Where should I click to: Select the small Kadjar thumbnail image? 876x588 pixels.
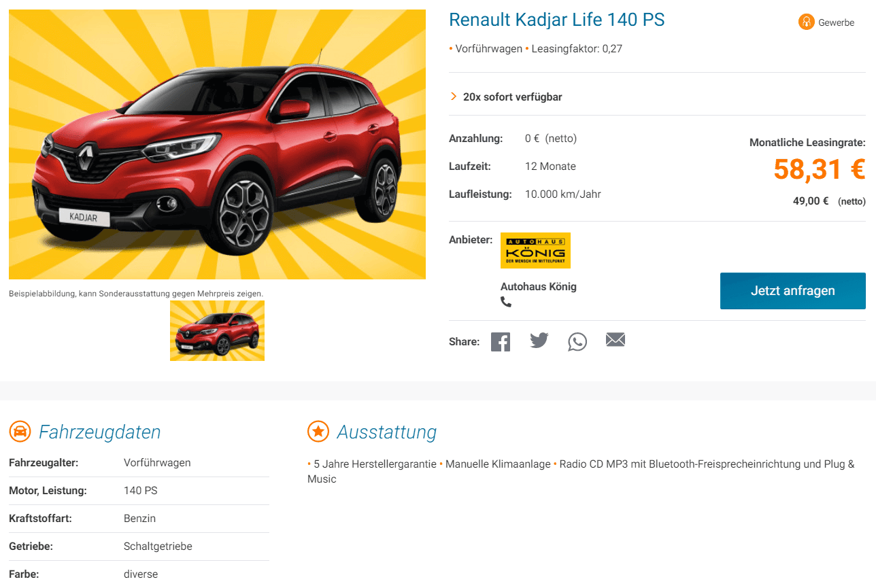[217, 331]
